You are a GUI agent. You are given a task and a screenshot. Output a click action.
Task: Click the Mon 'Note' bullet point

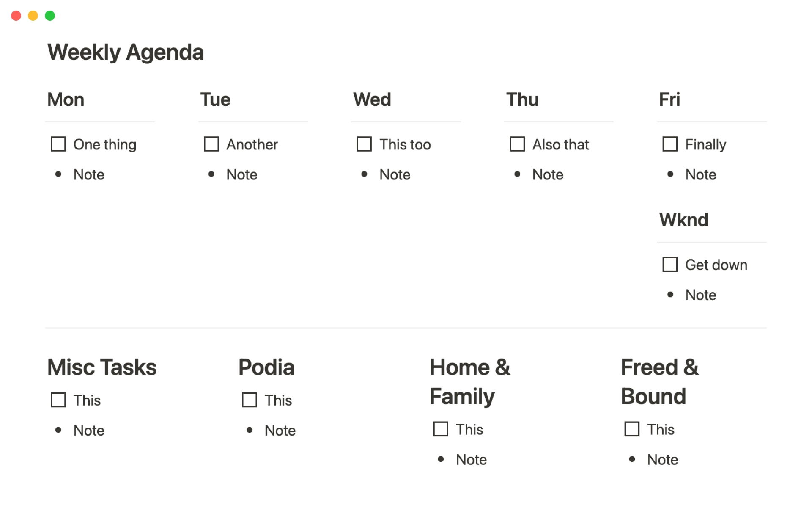tap(88, 173)
